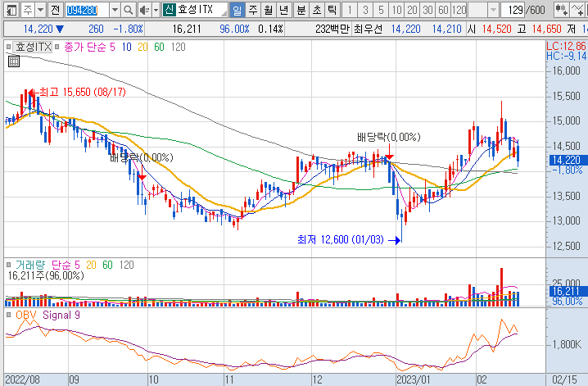Select the 분 minute period button
Screen dimensions: 588x386
coord(301,10)
